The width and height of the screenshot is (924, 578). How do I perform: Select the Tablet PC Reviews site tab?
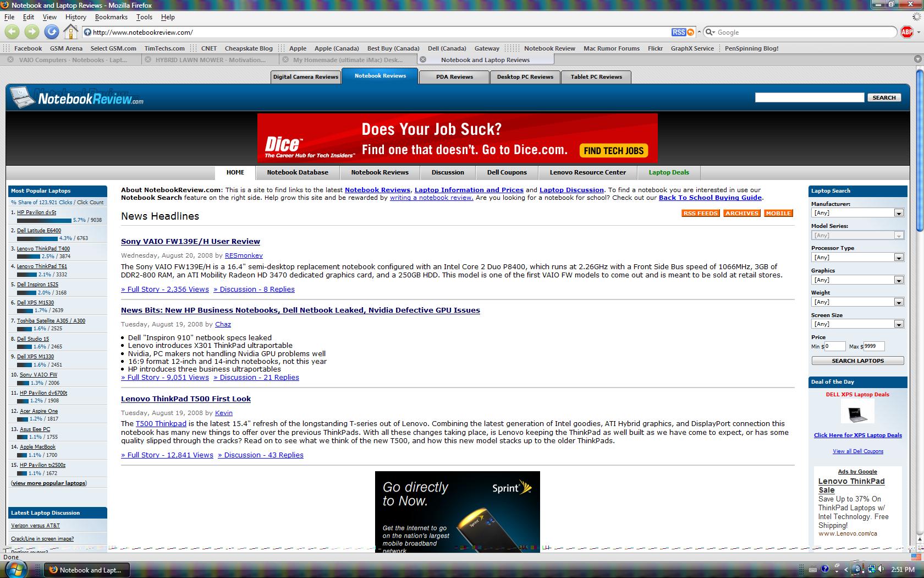[596, 77]
